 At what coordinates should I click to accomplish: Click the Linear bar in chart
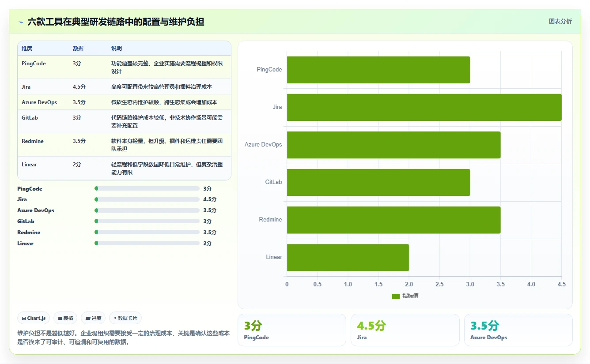(348, 257)
